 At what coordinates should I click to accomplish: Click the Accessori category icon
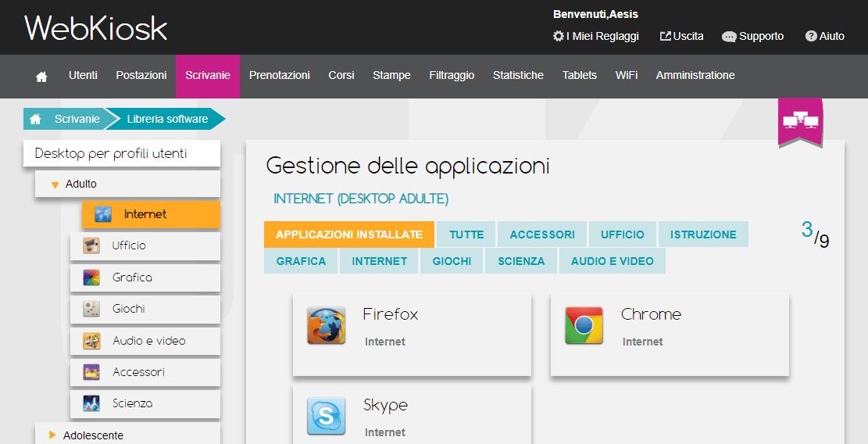point(91,372)
